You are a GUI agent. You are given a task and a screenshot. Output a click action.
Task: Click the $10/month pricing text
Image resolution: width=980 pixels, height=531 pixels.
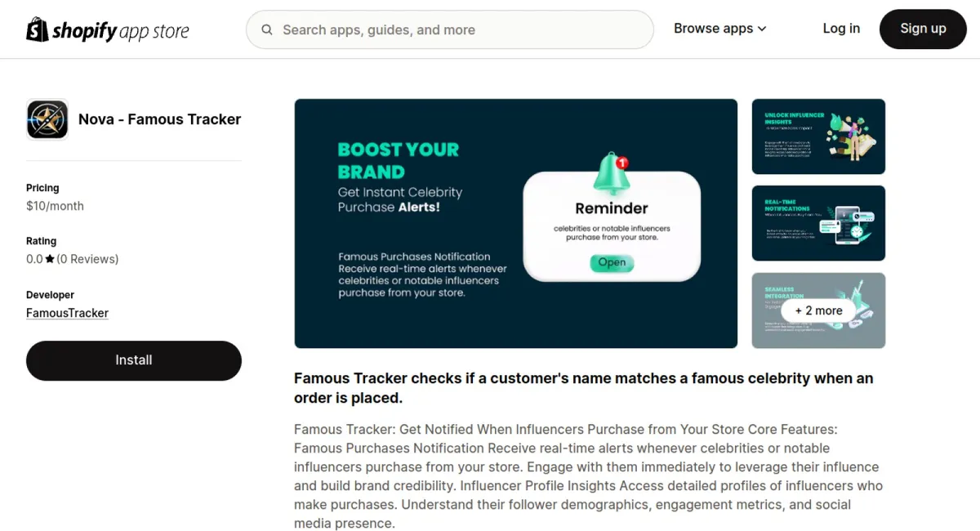[55, 206]
